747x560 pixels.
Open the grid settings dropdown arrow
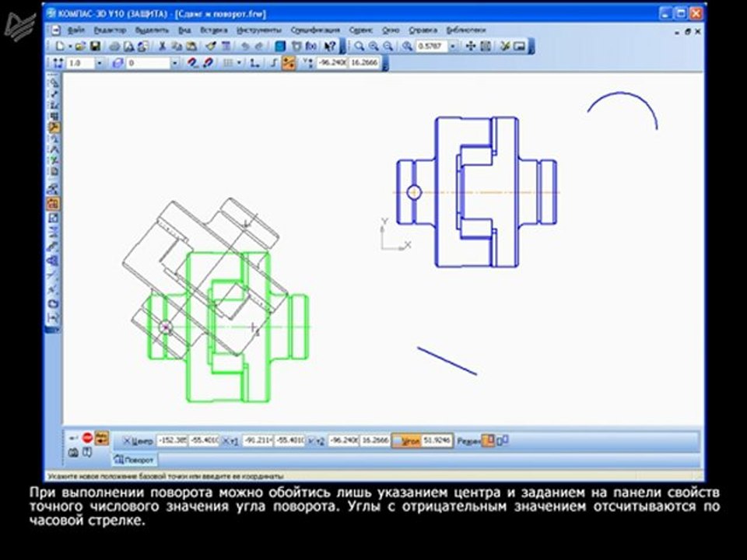pyautogui.click(x=239, y=63)
